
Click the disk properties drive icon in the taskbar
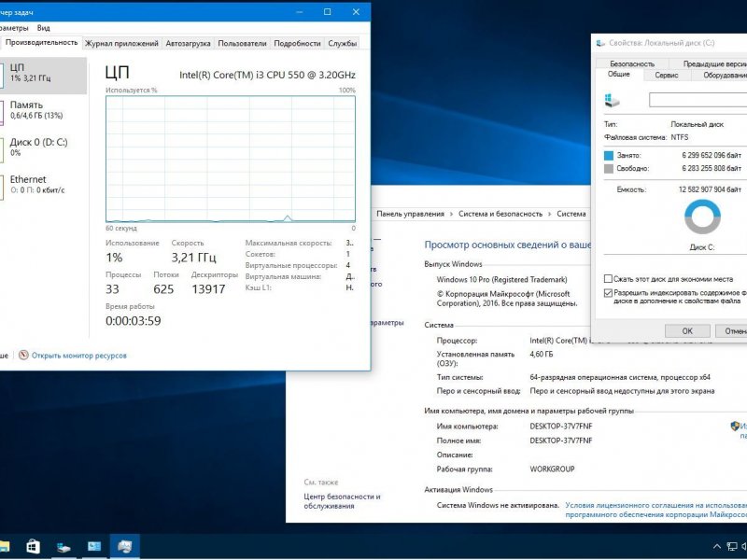click(x=63, y=547)
